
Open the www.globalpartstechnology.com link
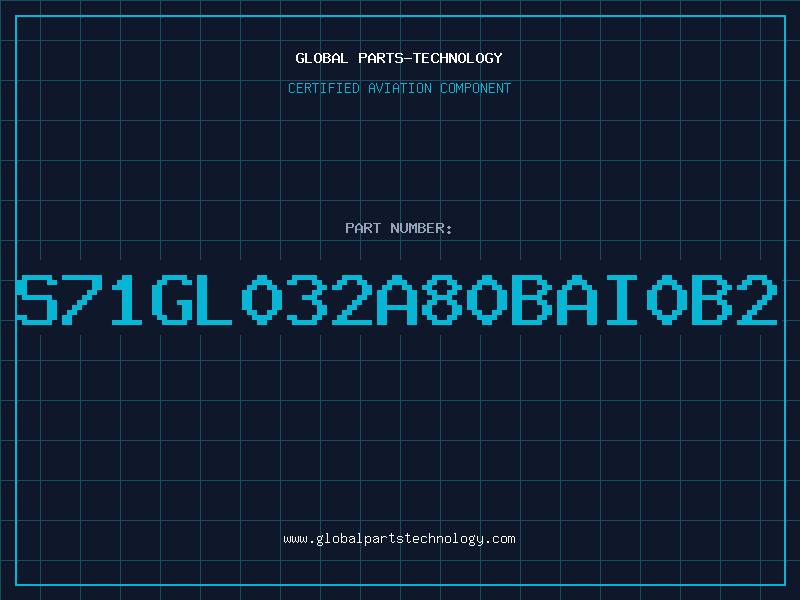point(399,539)
